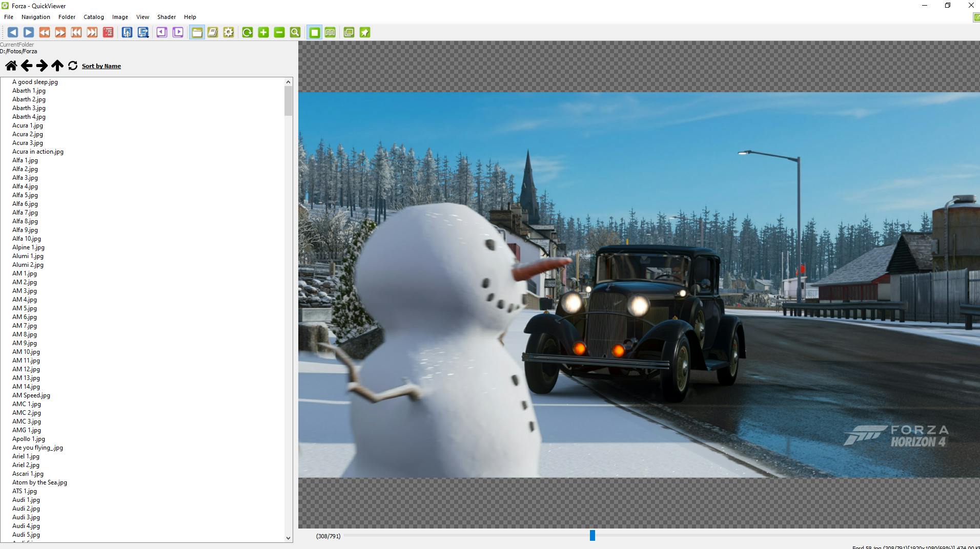Navigate back with the black left arrow

click(x=27, y=66)
